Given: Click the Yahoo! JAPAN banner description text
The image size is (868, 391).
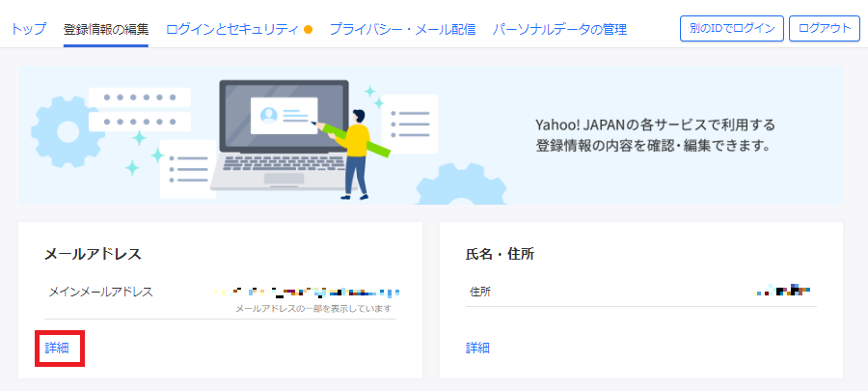Looking at the screenshot, I should tap(656, 136).
